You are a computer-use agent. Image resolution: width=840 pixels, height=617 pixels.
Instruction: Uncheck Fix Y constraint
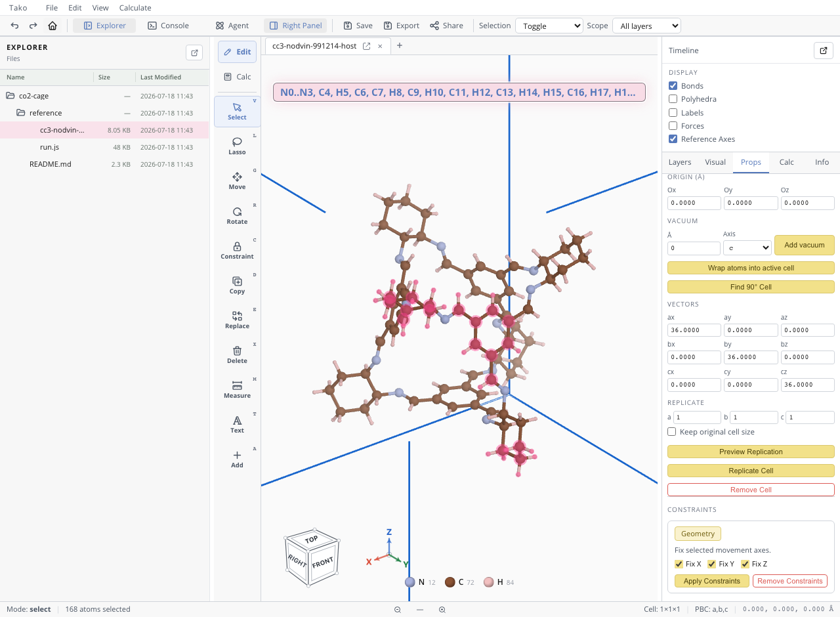[x=712, y=564]
